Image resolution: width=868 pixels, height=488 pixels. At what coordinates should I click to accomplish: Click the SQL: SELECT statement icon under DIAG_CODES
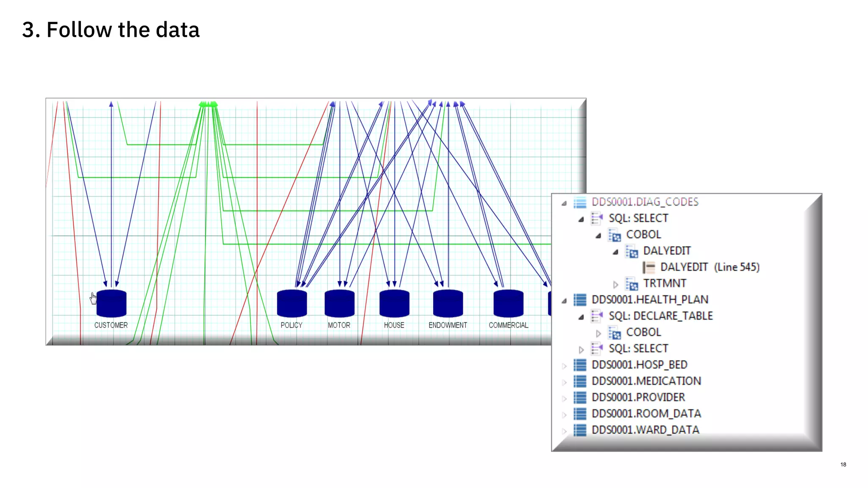click(x=597, y=219)
